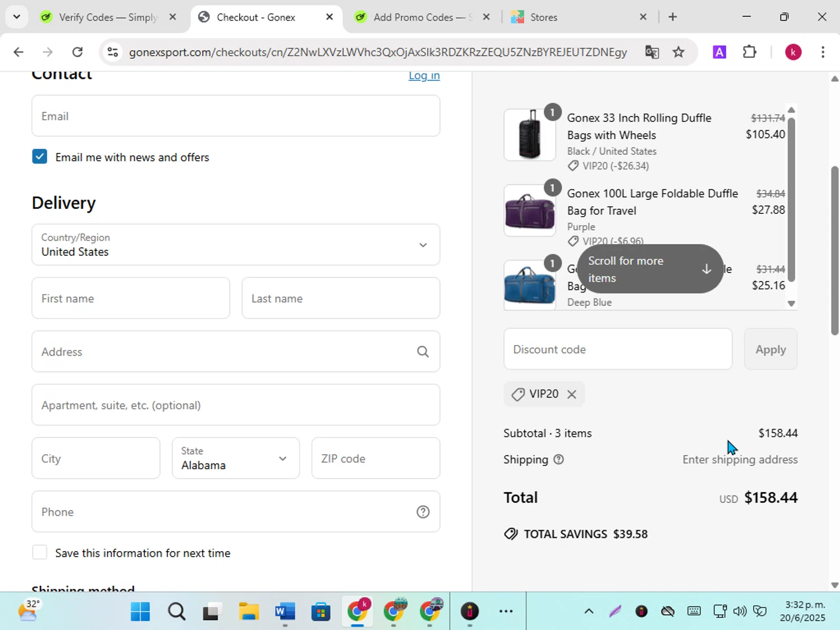Click the deep blue duffle thumbnail
The height and width of the screenshot is (630, 840).
click(x=530, y=284)
